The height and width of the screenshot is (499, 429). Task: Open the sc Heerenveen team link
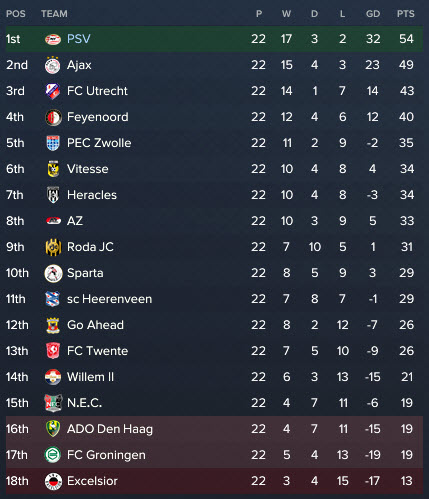pyautogui.click(x=109, y=299)
